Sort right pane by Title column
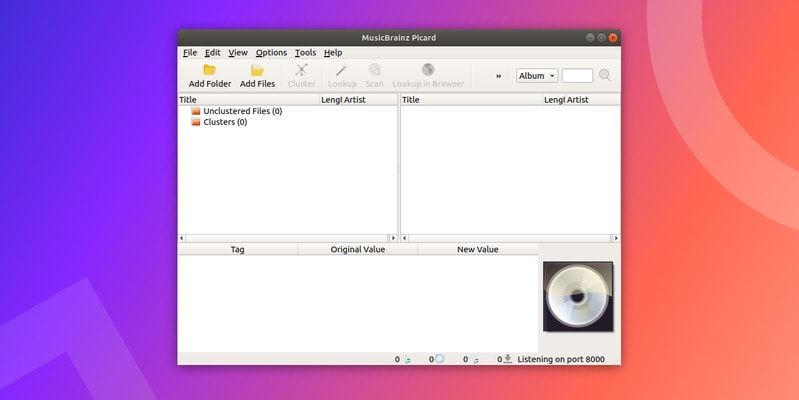Screen dimensions: 799x400 (472, 100)
